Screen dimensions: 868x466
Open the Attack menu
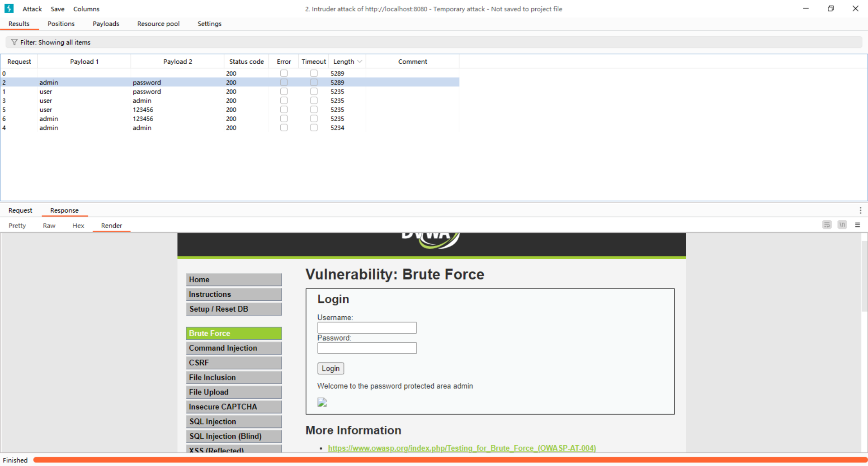[x=32, y=9]
